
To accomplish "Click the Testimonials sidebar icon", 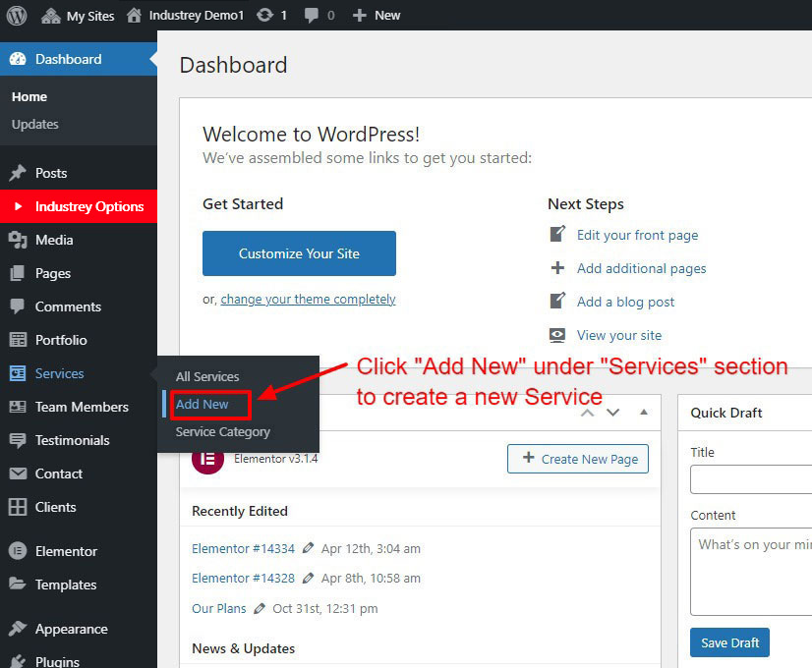I will [x=18, y=440].
